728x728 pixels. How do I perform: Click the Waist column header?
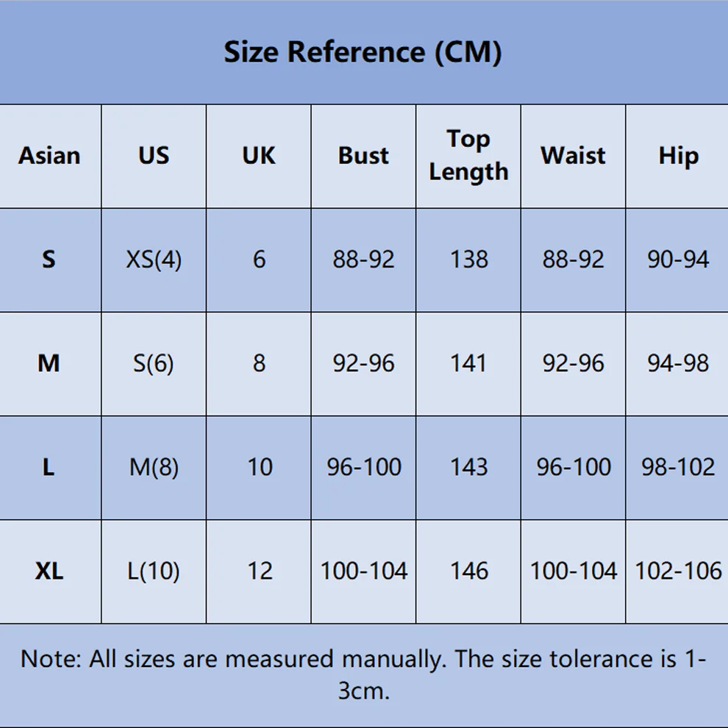[x=574, y=156]
